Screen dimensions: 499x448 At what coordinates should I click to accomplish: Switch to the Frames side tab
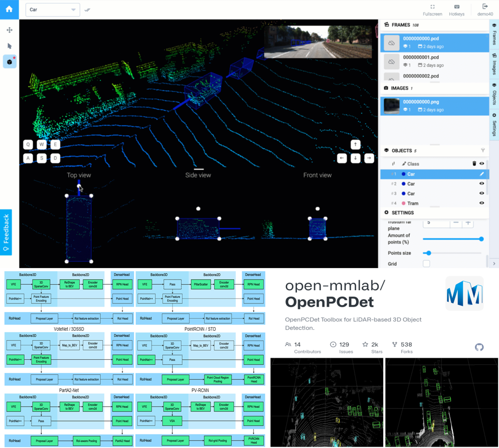[494, 35]
